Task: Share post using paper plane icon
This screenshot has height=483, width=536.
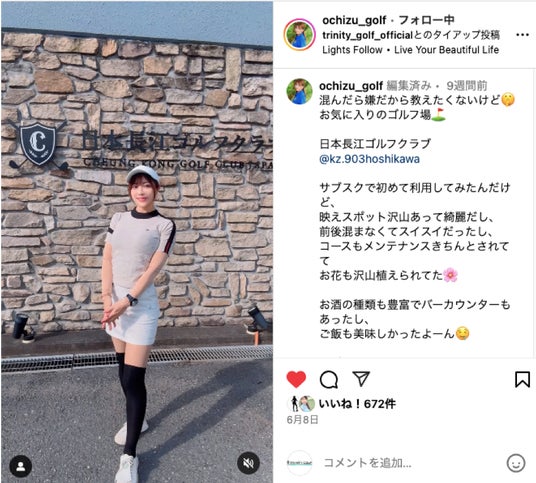Action: [361, 379]
